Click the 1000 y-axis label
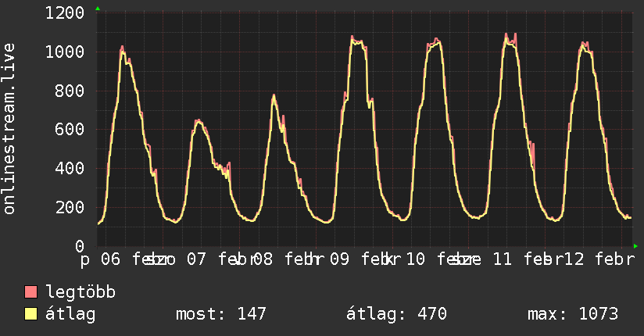 point(65,52)
